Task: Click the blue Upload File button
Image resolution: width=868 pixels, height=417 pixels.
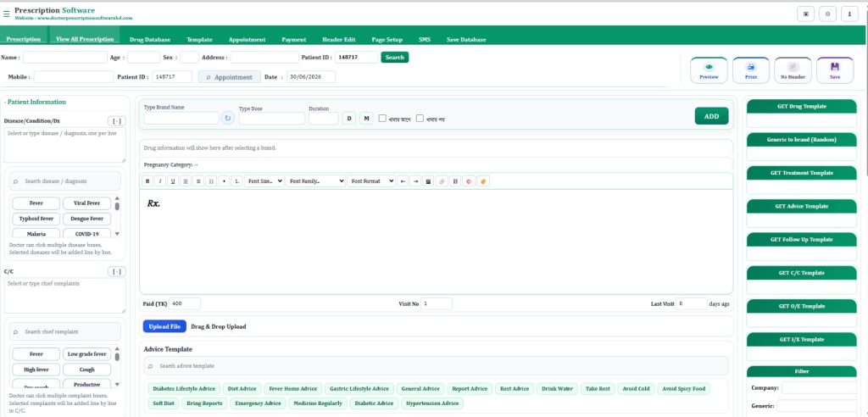Action: click(x=164, y=326)
